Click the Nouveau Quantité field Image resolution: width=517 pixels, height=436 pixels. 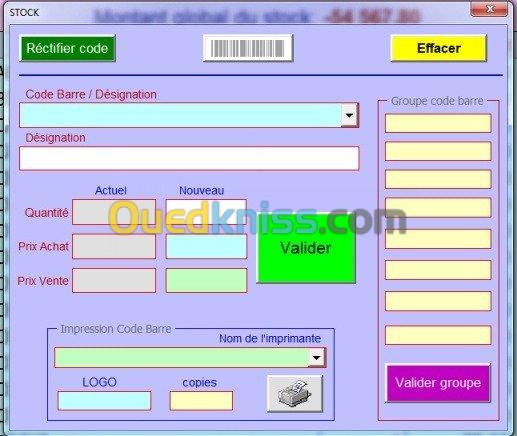[206, 212]
